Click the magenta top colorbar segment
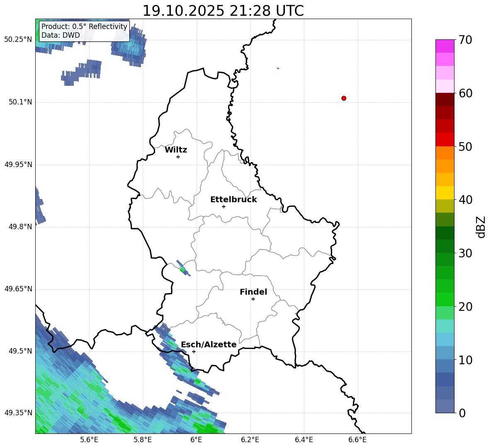Viewport: 491px width, 448px height. 445,46
